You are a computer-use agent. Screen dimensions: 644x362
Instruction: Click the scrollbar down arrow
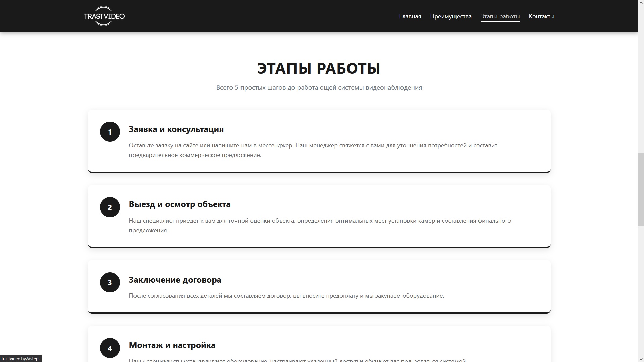pos(641,359)
